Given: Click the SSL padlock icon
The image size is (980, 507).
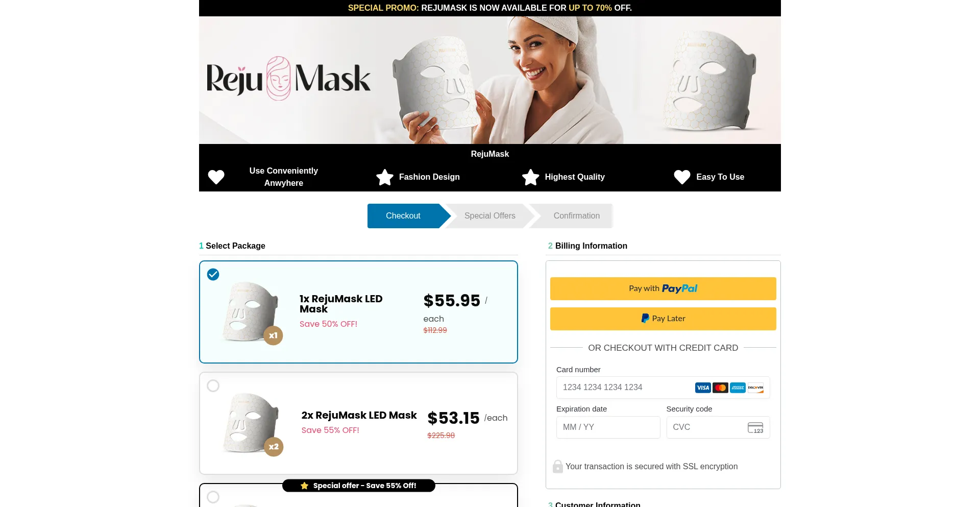Looking at the screenshot, I should pos(558,466).
